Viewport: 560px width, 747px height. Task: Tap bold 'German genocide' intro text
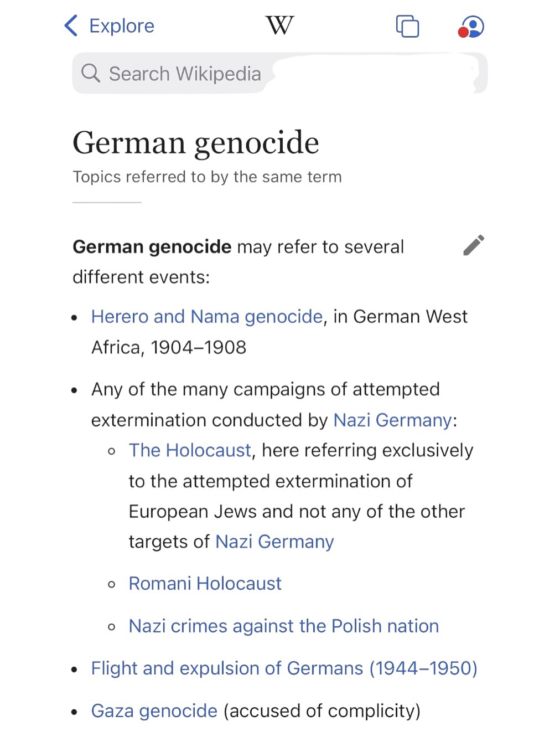pos(152,247)
